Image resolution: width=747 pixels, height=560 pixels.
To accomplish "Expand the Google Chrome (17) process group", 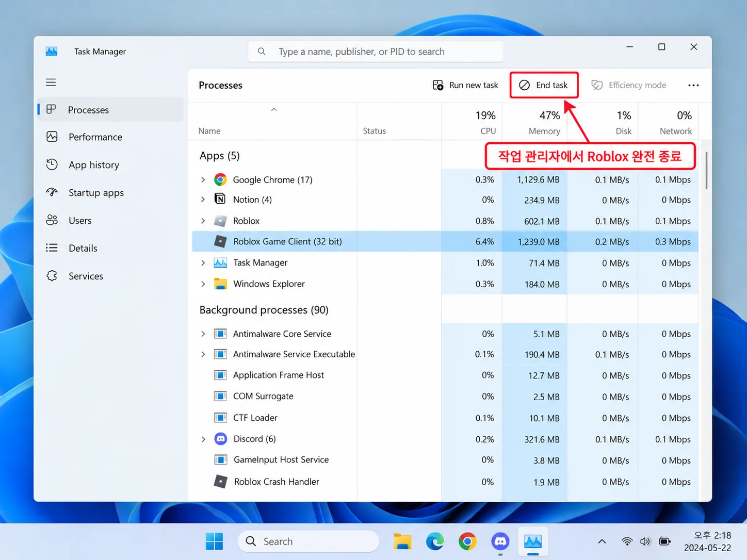I will [x=203, y=179].
